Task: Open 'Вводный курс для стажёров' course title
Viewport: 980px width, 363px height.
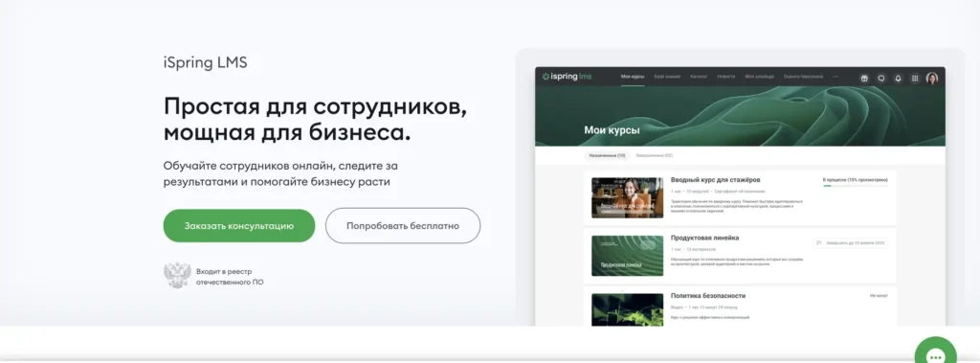Action: [x=716, y=180]
